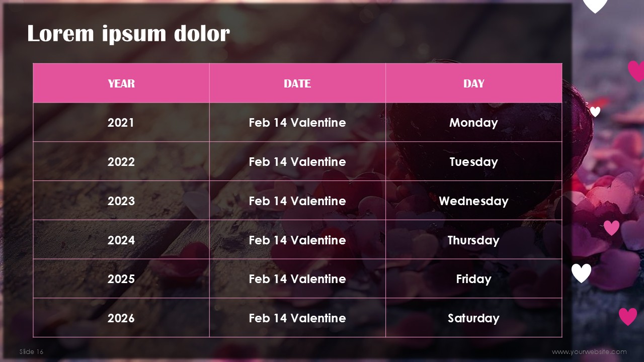644x362 pixels.
Task: Click the magenta heart beside the 2026 row
Action: (627, 316)
